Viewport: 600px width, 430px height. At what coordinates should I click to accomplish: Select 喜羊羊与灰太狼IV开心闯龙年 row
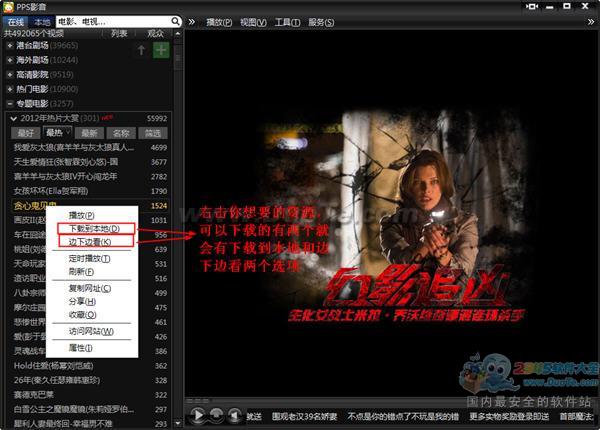pos(90,177)
